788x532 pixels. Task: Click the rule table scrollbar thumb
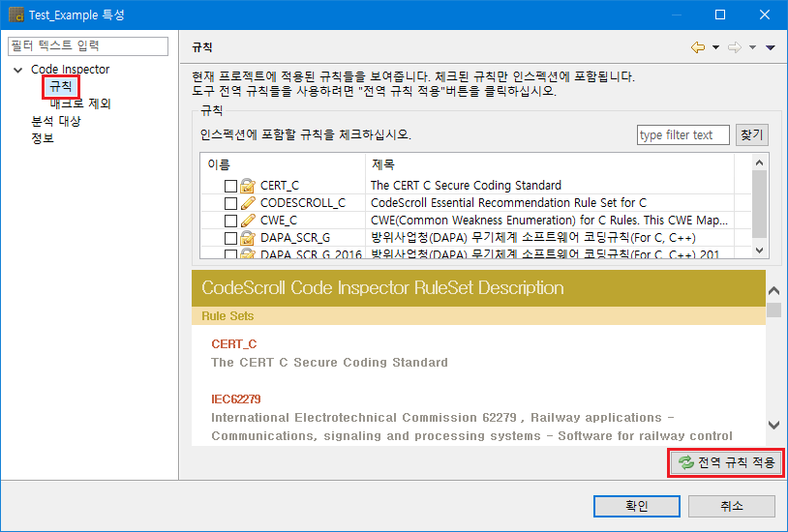pos(759,204)
